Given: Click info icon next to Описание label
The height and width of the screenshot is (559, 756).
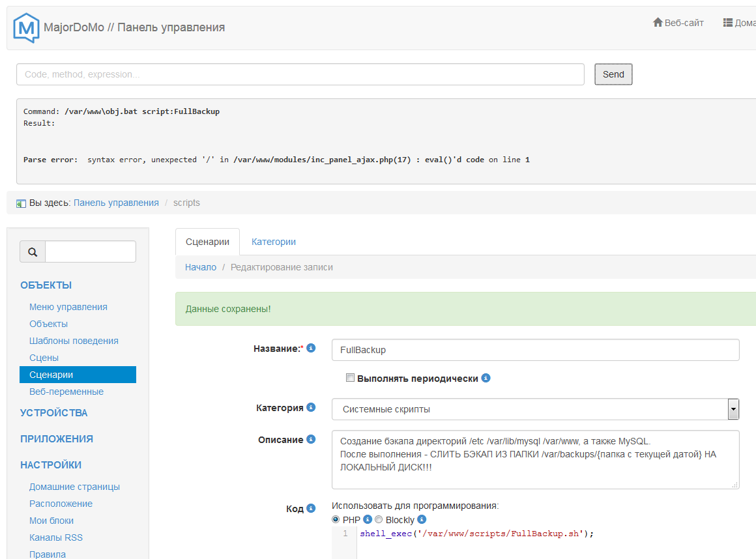Looking at the screenshot, I should (x=311, y=439).
